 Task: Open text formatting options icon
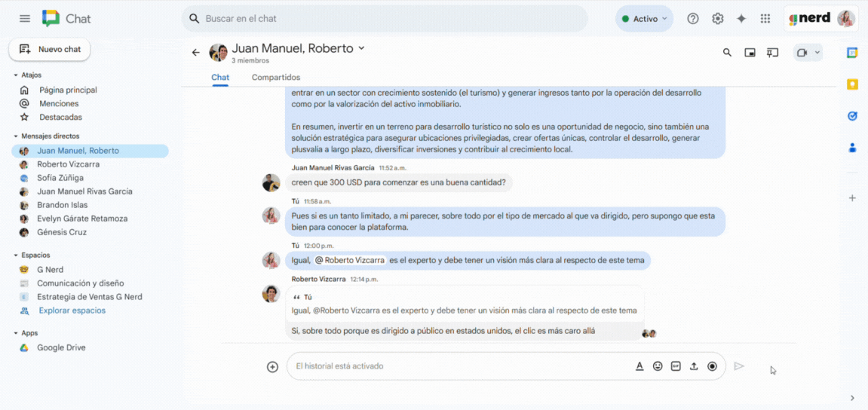click(639, 366)
